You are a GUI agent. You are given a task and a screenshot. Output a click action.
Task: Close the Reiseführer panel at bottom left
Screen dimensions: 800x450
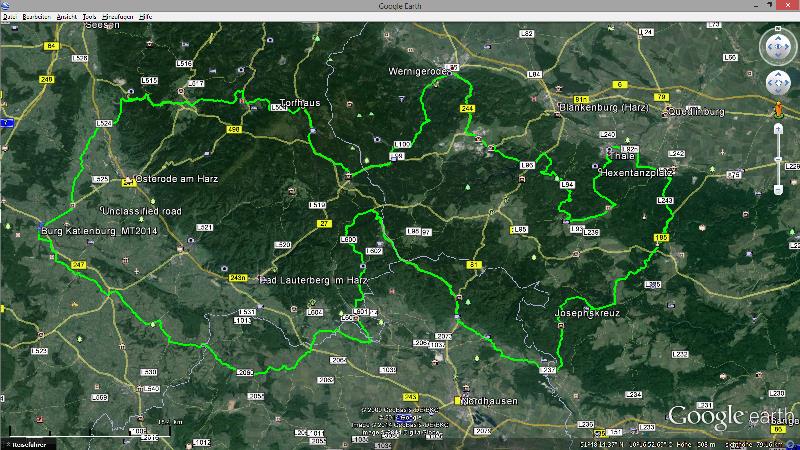tap(6, 442)
